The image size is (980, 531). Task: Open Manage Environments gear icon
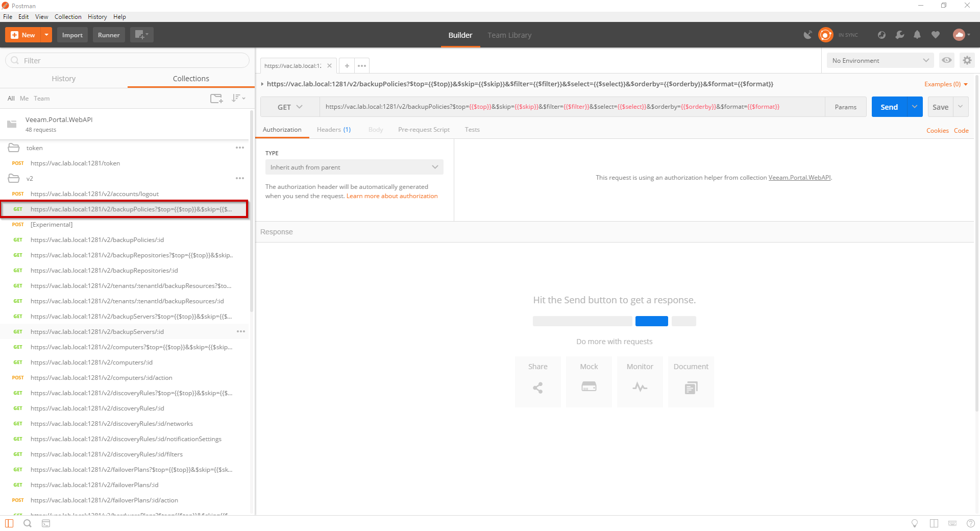click(x=967, y=60)
